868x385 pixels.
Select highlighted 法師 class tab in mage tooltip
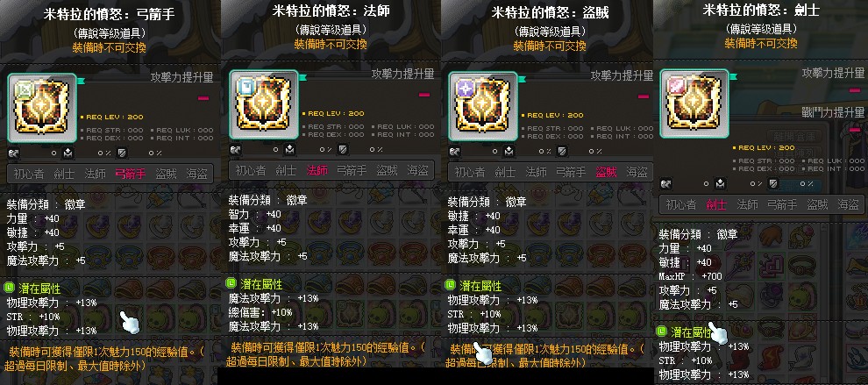coord(317,171)
